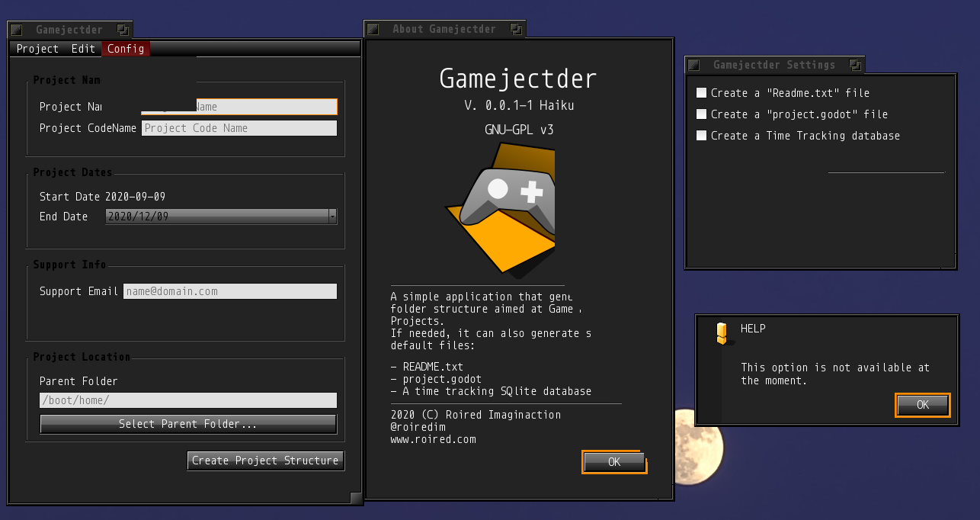980x520 pixels.
Task: Click Create Project Structure button
Action: [265, 461]
